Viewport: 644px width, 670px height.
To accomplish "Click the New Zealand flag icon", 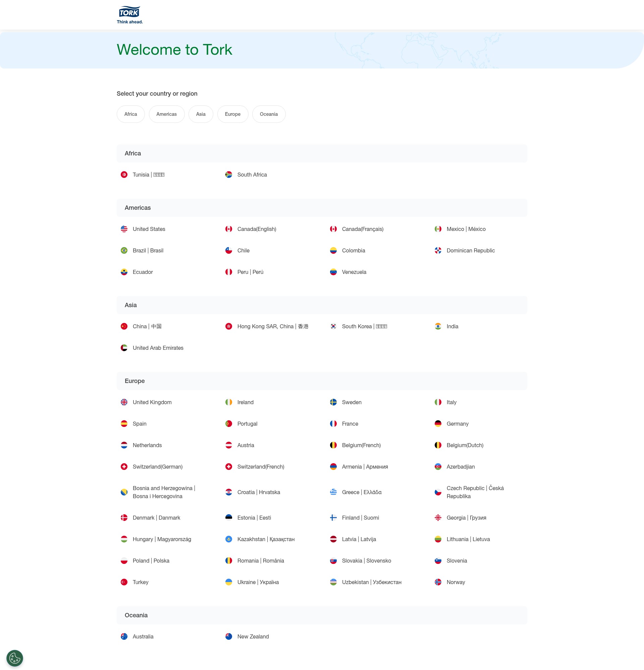I will click(228, 636).
